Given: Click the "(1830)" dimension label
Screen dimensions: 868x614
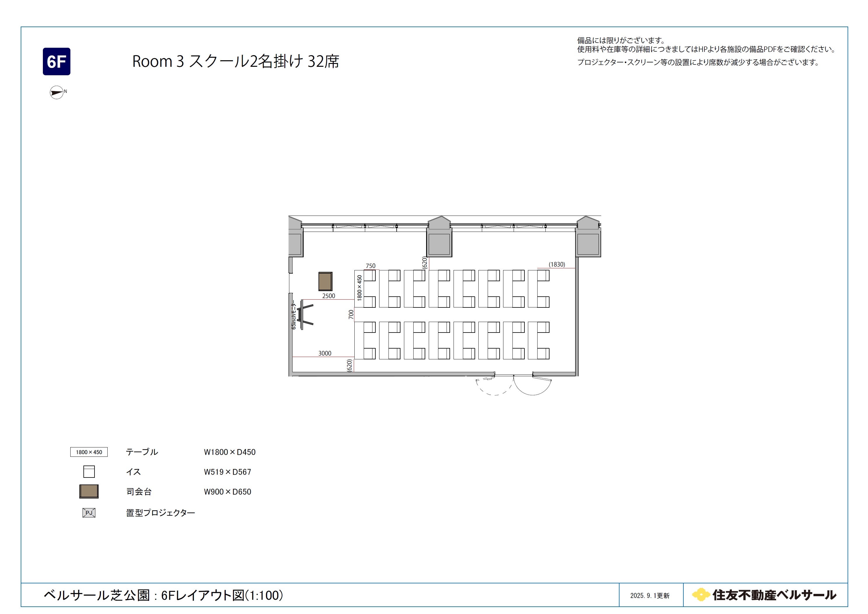Looking at the screenshot, I should [557, 264].
